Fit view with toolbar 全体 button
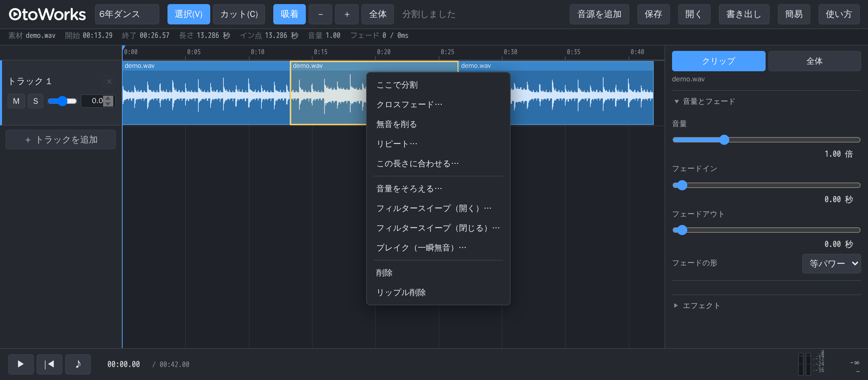 point(377,14)
